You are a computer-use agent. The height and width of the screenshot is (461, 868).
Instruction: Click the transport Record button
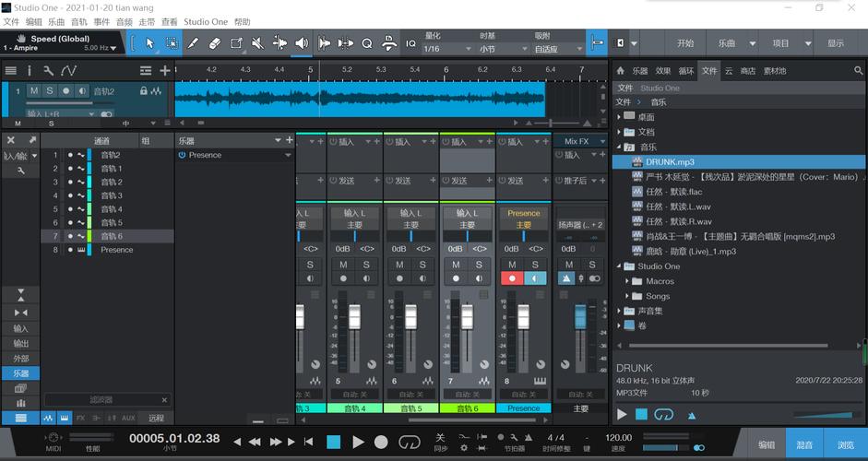381,442
